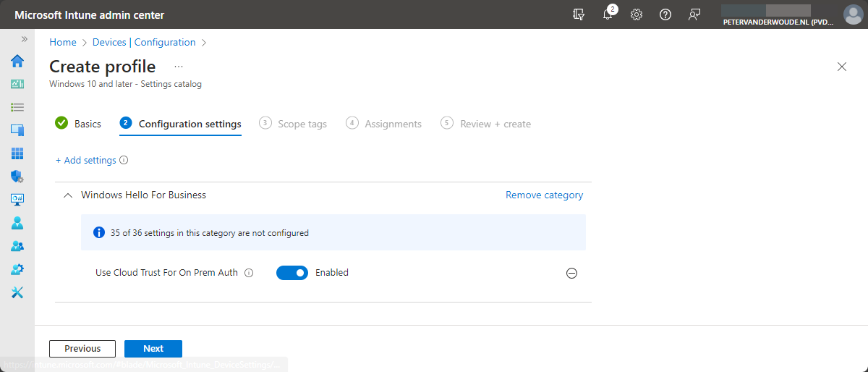Open the portal Settings gear icon
This screenshot has width=868, height=372.
pyautogui.click(x=637, y=14)
